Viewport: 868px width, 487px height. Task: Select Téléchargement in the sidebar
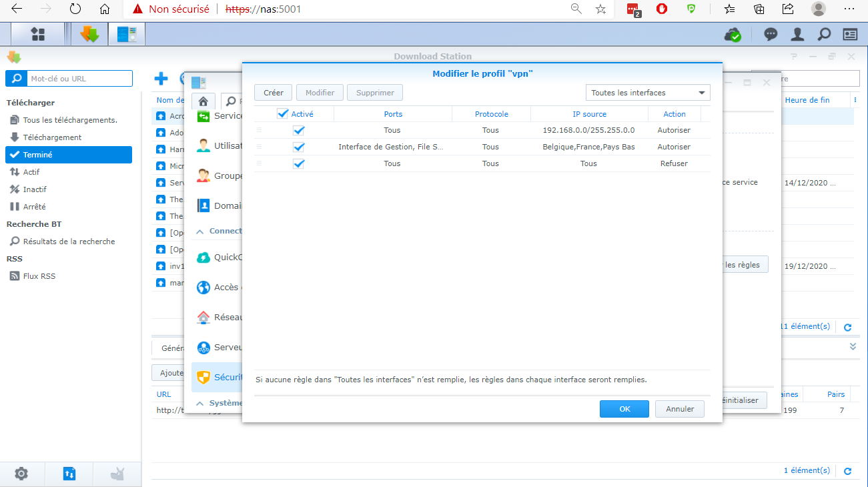pos(52,137)
